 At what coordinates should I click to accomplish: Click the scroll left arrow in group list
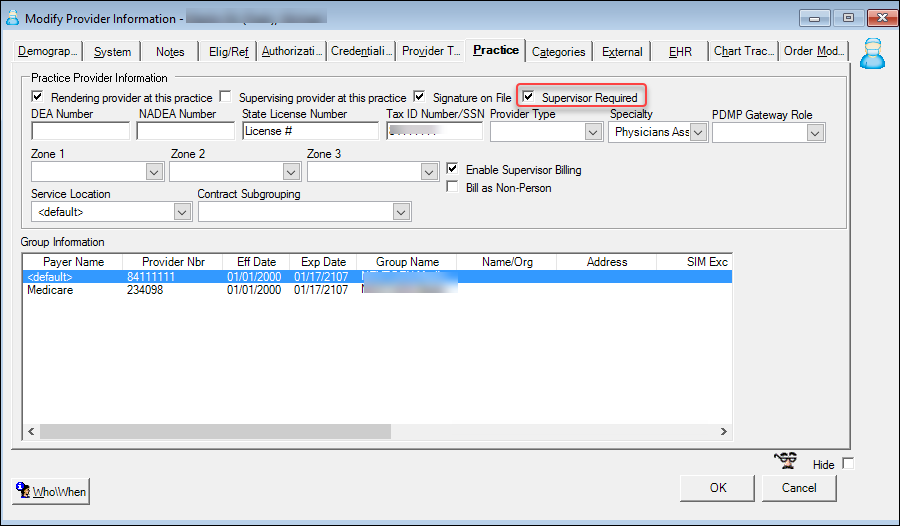(31, 431)
